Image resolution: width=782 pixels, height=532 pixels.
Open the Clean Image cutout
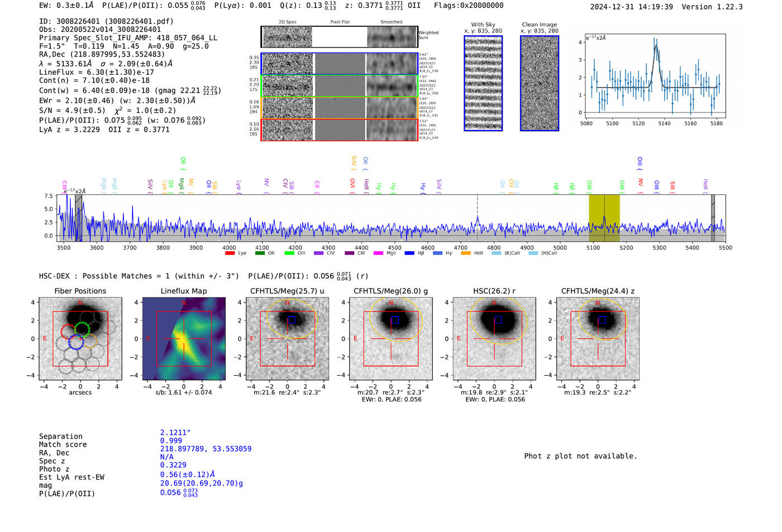(x=540, y=83)
